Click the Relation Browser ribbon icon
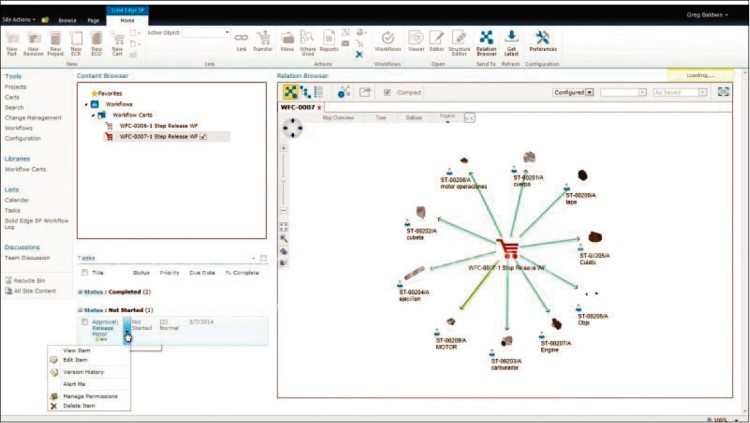750x423 pixels. pyautogui.click(x=487, y=41)
